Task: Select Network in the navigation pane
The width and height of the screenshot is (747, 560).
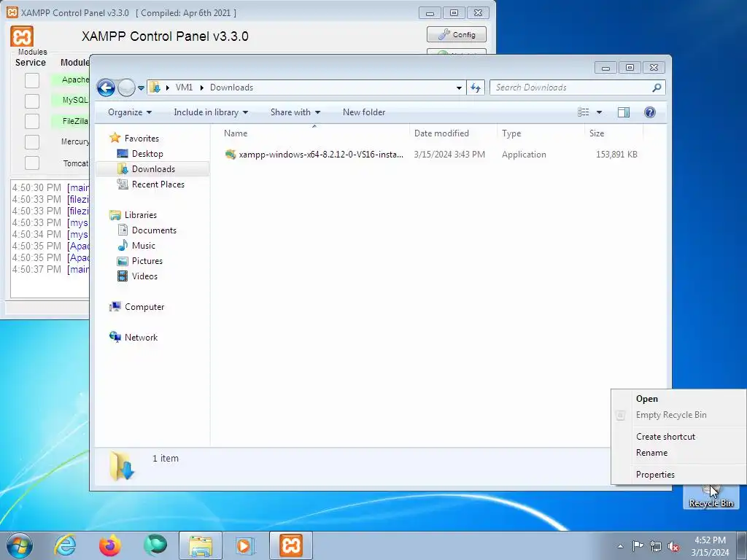Action: [x=141, y=338]
